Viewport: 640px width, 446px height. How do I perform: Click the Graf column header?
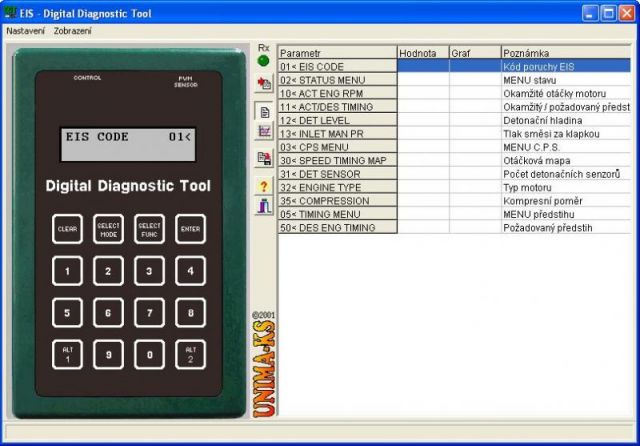[x=475, y=53]
